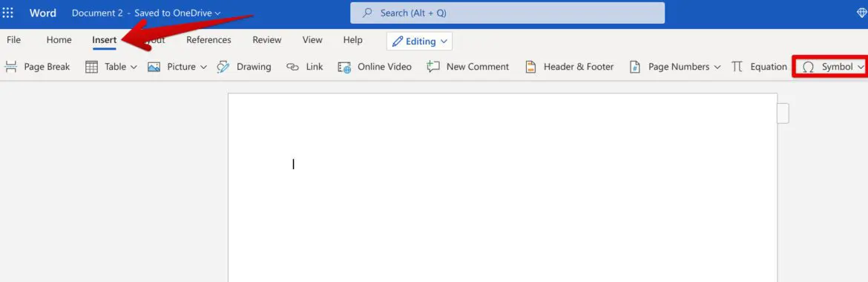Click the Picture icon
The height and width of the screenshot is (282, 868).
(x=154, y=67)
